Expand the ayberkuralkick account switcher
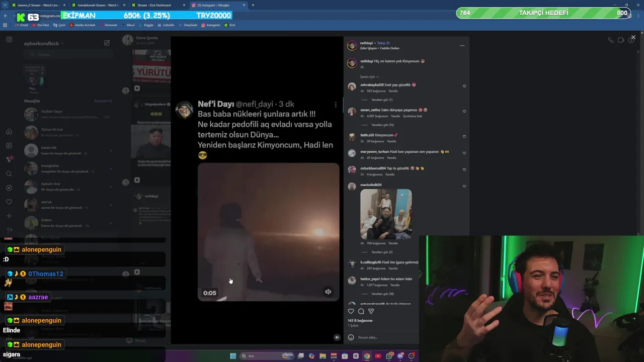Image resolution: width=644 pixels, height=362 pixels. (43, 44)
